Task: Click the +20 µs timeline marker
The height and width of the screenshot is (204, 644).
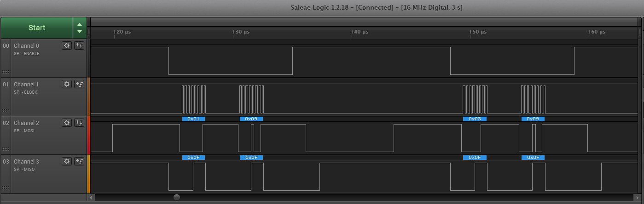Action: [122, 32]
